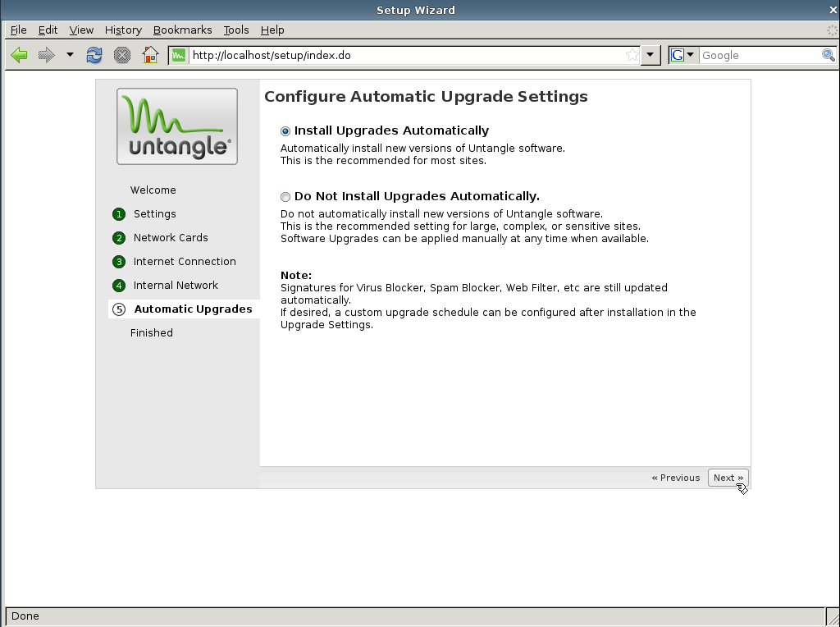Select Do Not Install Upgrades Automatically option

(x=285, y=197)
